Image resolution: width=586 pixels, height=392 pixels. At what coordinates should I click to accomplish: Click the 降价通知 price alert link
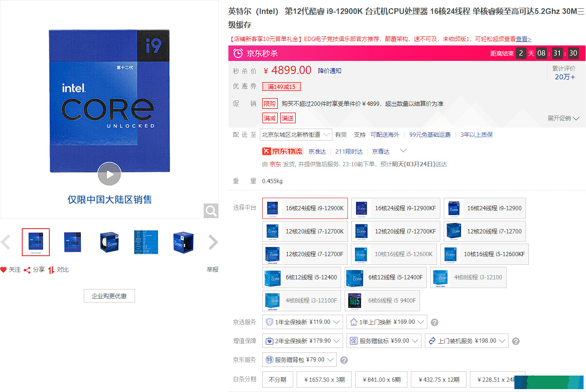click(330, 71)
